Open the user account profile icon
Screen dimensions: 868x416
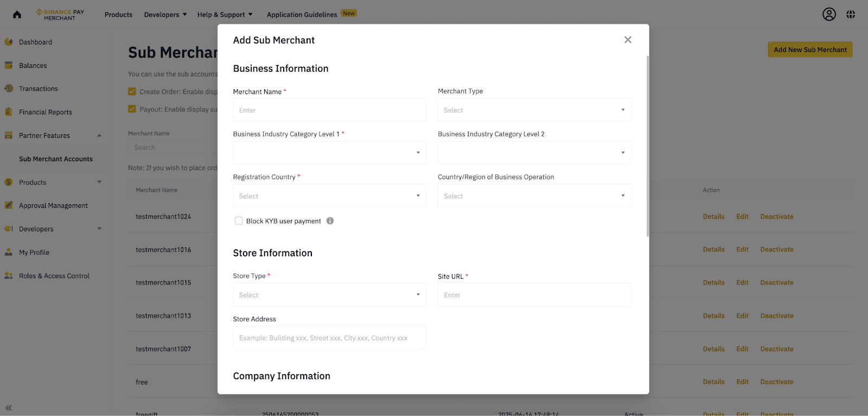tap(829, 15)
